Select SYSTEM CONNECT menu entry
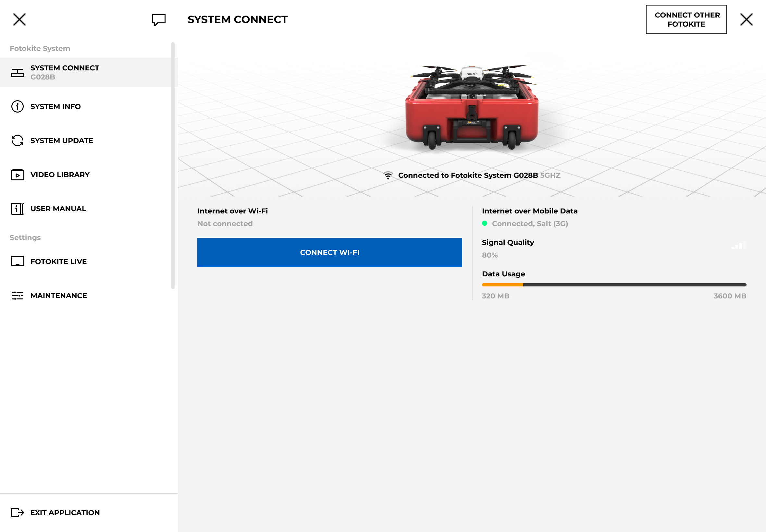 click(89, 72)
